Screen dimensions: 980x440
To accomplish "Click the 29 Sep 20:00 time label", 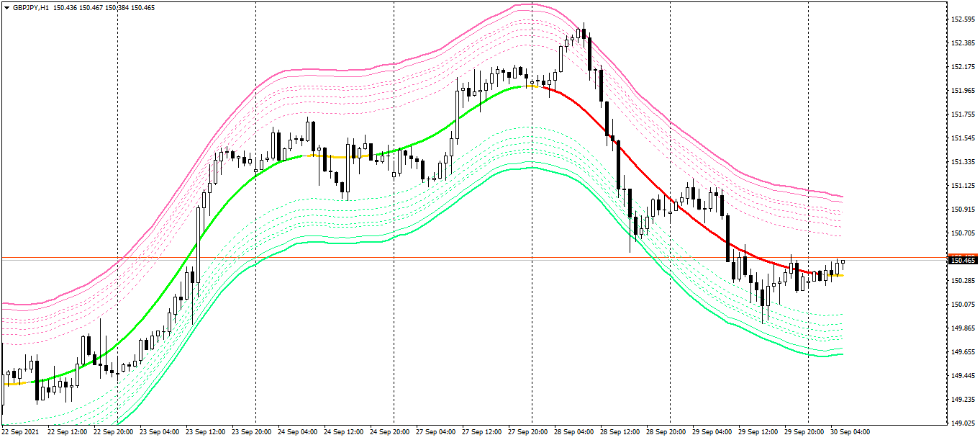I will [x=804, y=432].
